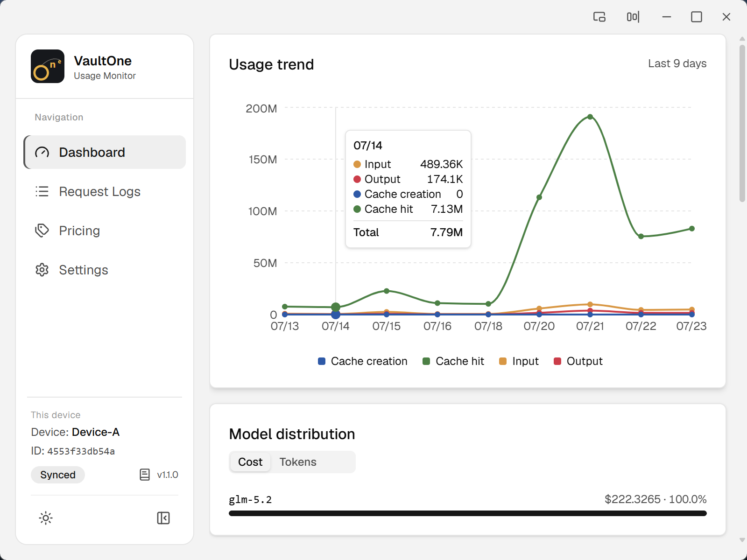Select the Cost tab
747x560 pixels.
(x=250, y=462)
